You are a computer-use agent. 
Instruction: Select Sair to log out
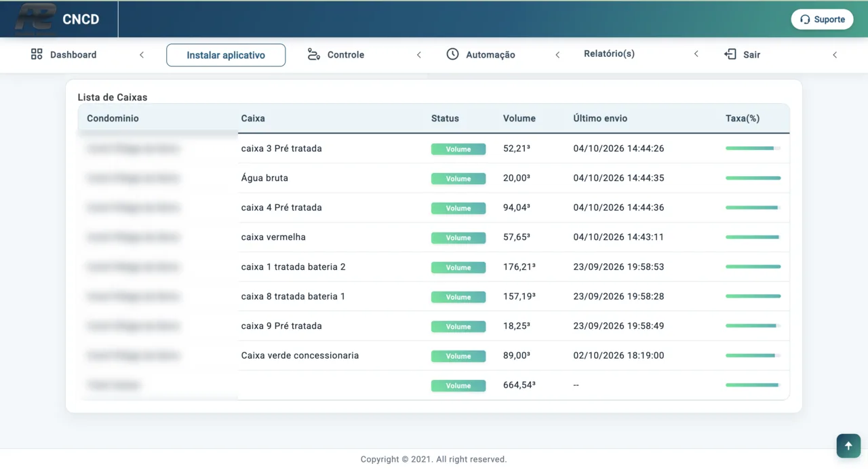click(x=751, y=54)
